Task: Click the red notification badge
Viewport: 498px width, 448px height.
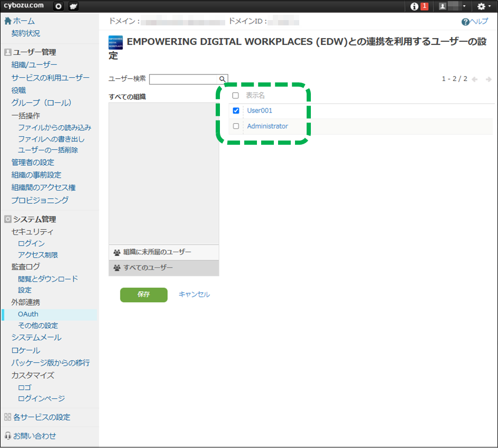Action: coord(425,6)
